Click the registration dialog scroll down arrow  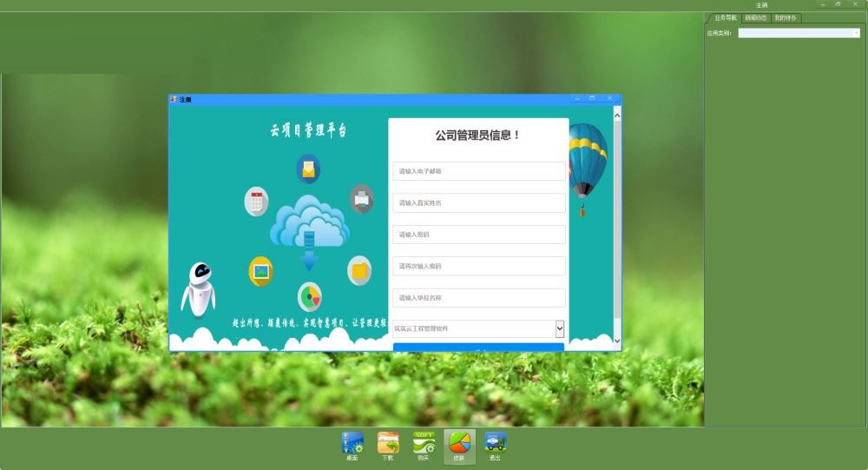point(617,341)
